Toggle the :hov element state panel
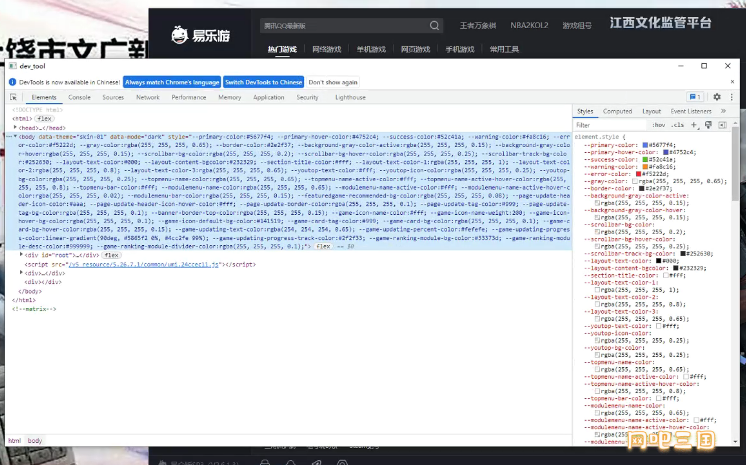Viewport: 746px width, 465px height. (659, 125)
